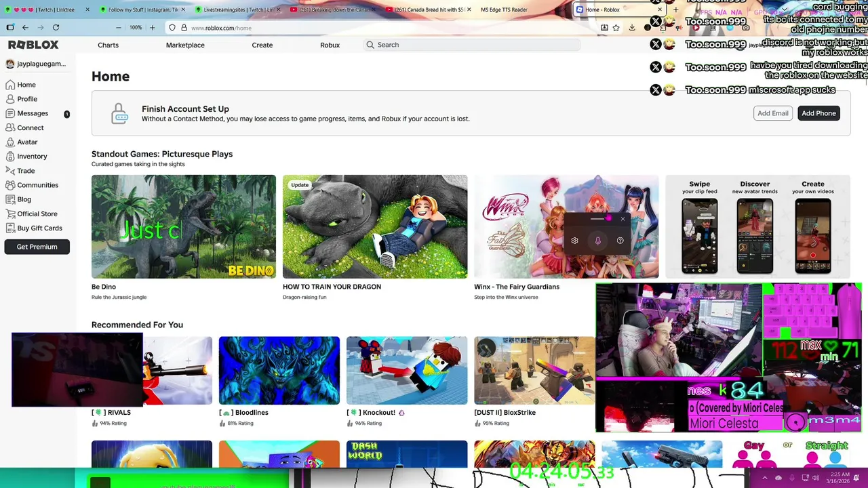
Task: Click the Bloodlines game title
Action: tap(243, 412)
